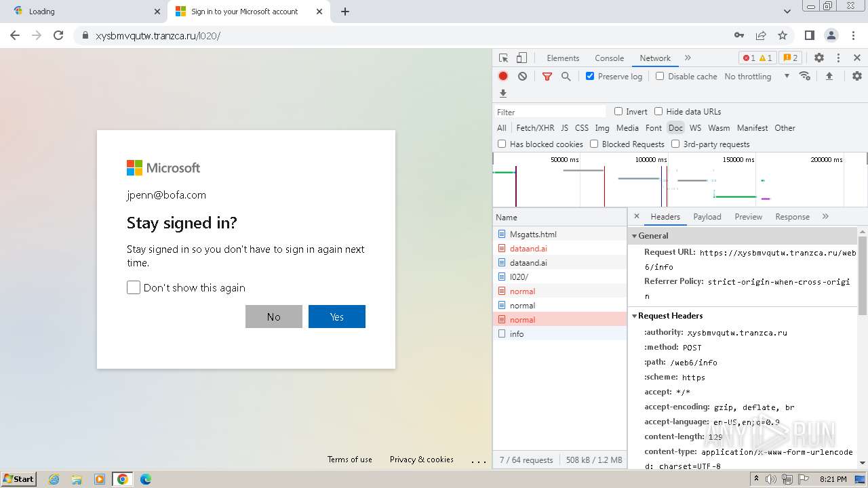This screenshot has height=488, width=868.
Task: Toggle the device toolbar icon
Action: 521,58
